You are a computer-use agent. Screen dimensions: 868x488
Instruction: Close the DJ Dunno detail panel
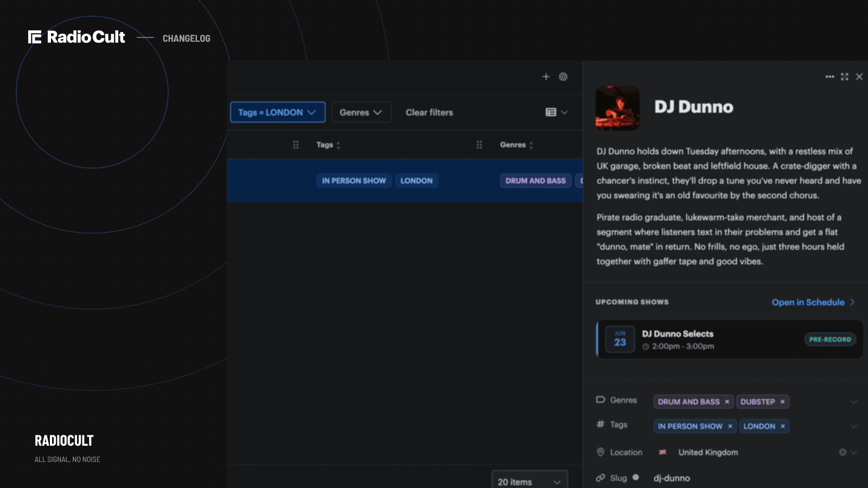click(859, 76)
